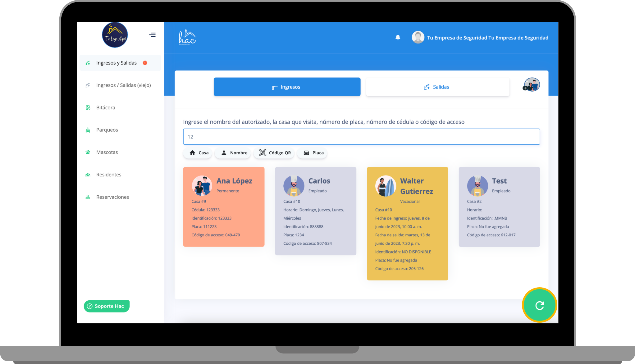Image resolution: width=635 pixels, height=364 pixels.
Task: Go to Mascotas section
Action: click(x=107, y=152)
